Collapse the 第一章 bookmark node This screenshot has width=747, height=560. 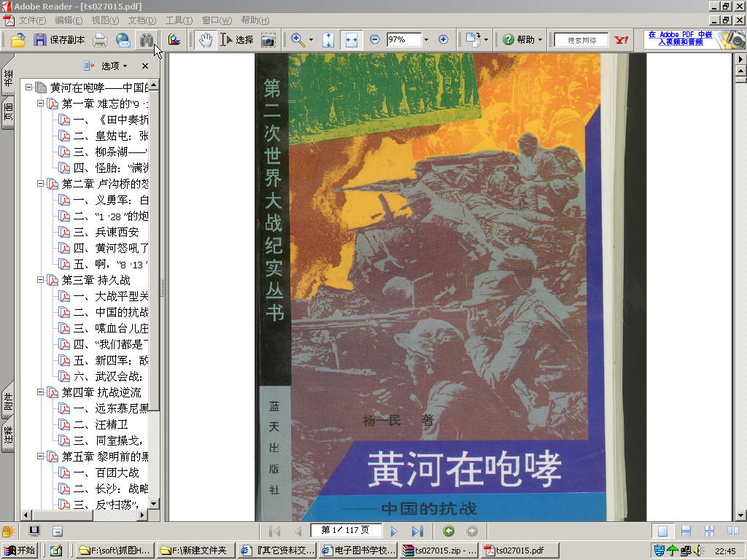(x=41, y=104)
